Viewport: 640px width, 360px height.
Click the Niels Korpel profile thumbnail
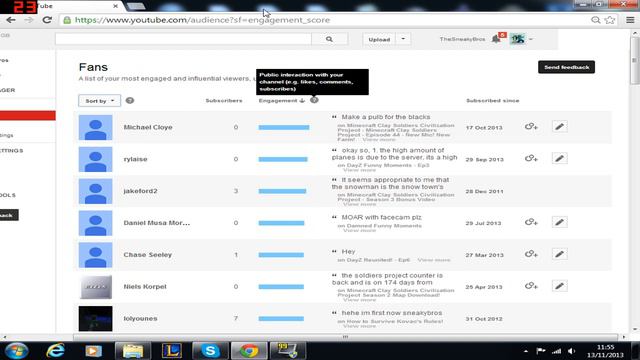[96, 287]
